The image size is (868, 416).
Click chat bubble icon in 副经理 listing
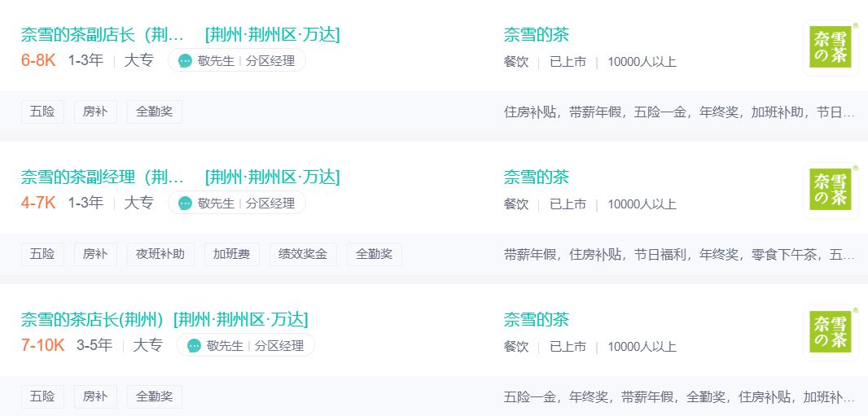tap(186, 203)
